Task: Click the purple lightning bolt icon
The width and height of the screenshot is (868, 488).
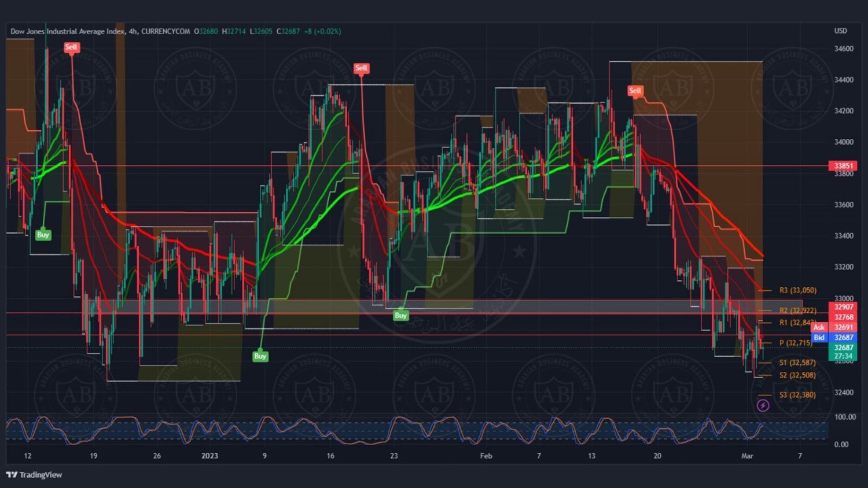Action: pos(763,406)
